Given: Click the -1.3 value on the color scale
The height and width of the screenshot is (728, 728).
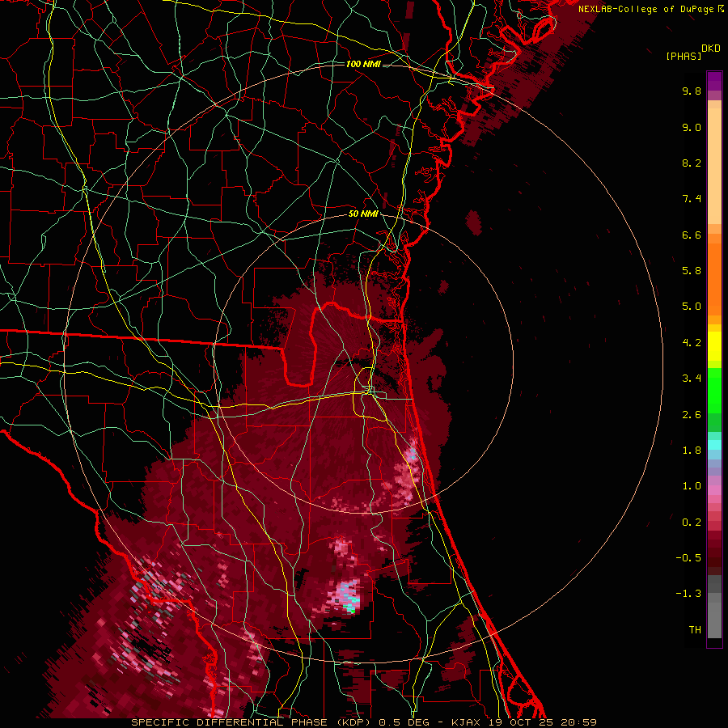Looking at the screenshot, I should tap(688, 594).
